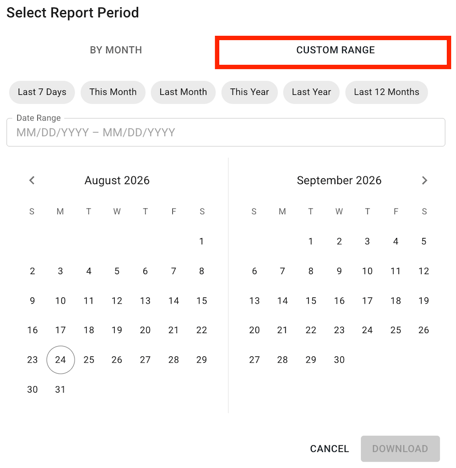This screenshot has height=468, width=456.
Task: Select August 24 circled date
Action: coord(60,360)
